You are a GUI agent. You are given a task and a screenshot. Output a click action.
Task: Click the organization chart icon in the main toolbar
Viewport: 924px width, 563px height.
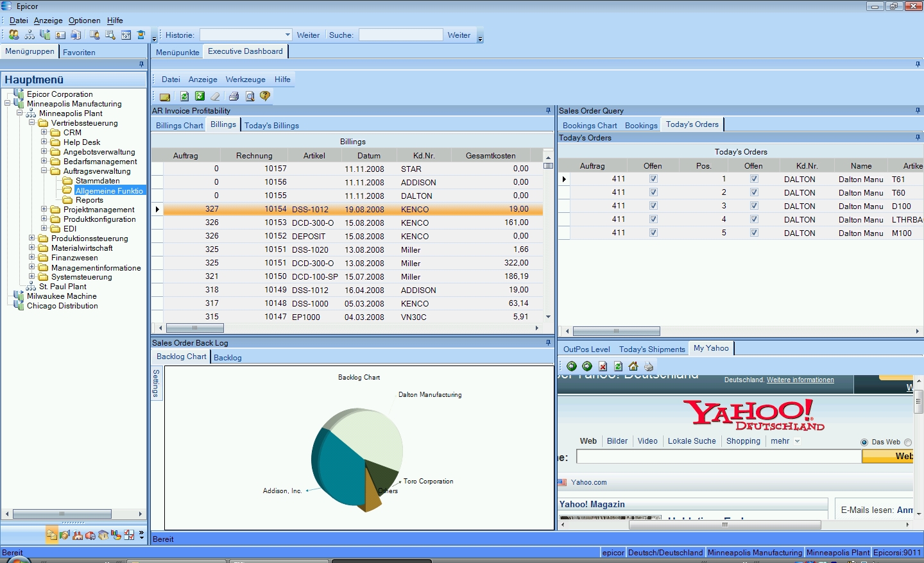tap(30, 35)
